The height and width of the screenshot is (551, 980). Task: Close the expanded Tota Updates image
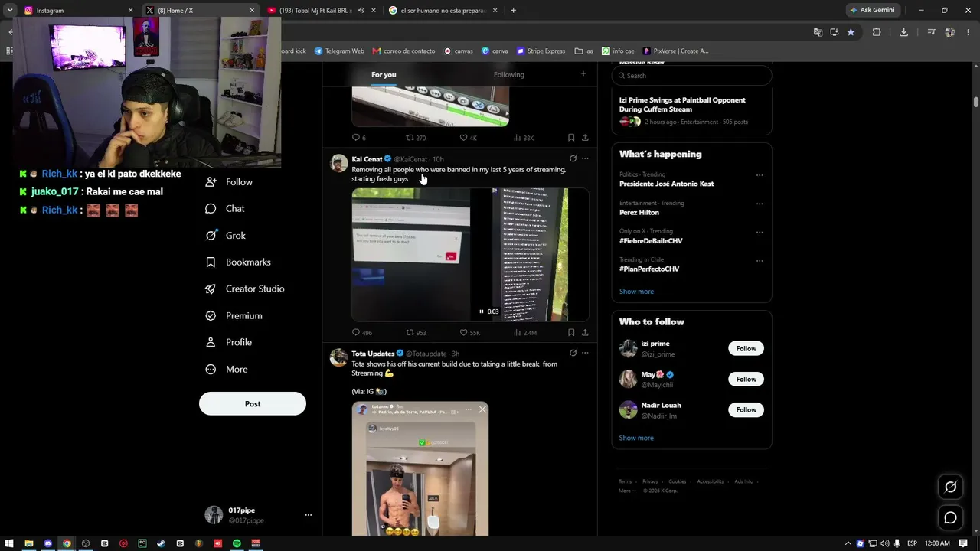pos(482,409)
